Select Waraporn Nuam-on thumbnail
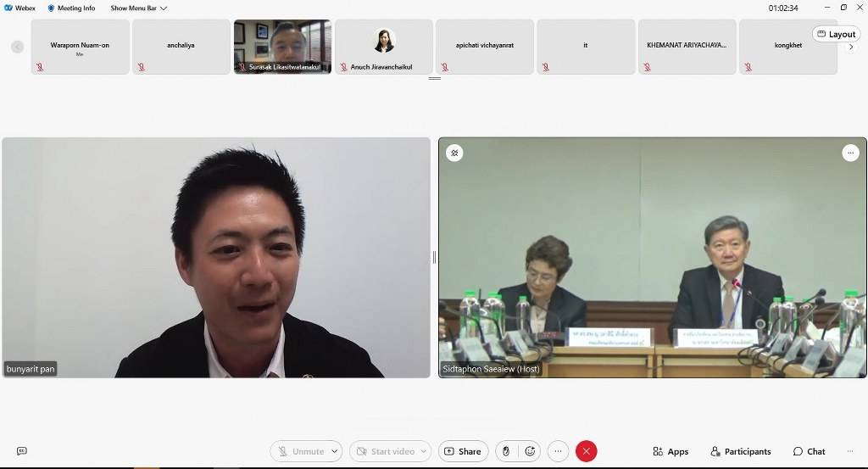The image size is (868, 469). point(81,47)
